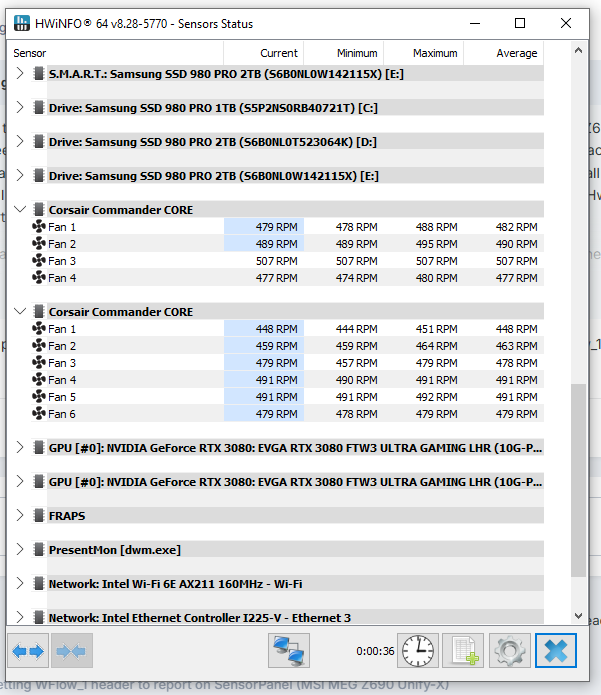Click the vertical scrollbar thumb

point(578,480)
